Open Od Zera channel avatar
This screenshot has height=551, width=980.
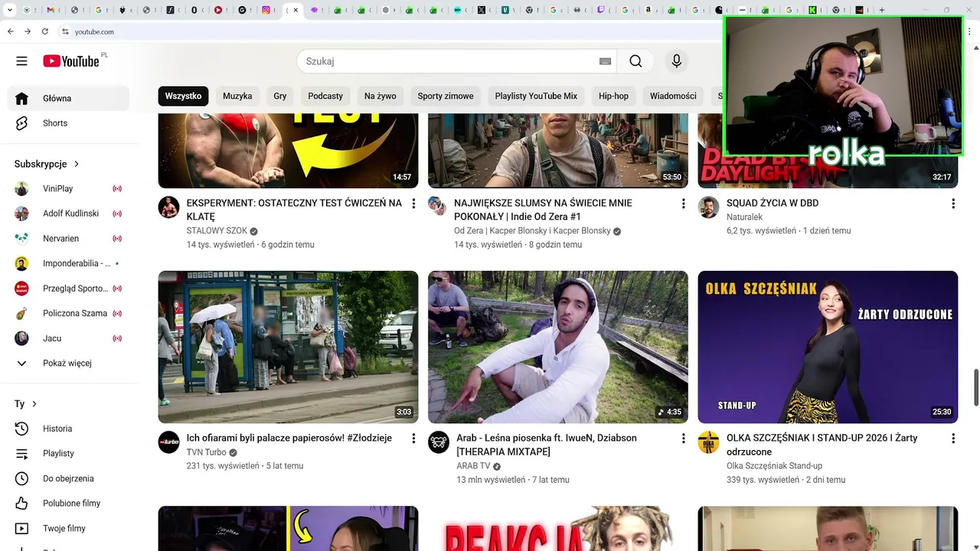[x=438, y=207]
